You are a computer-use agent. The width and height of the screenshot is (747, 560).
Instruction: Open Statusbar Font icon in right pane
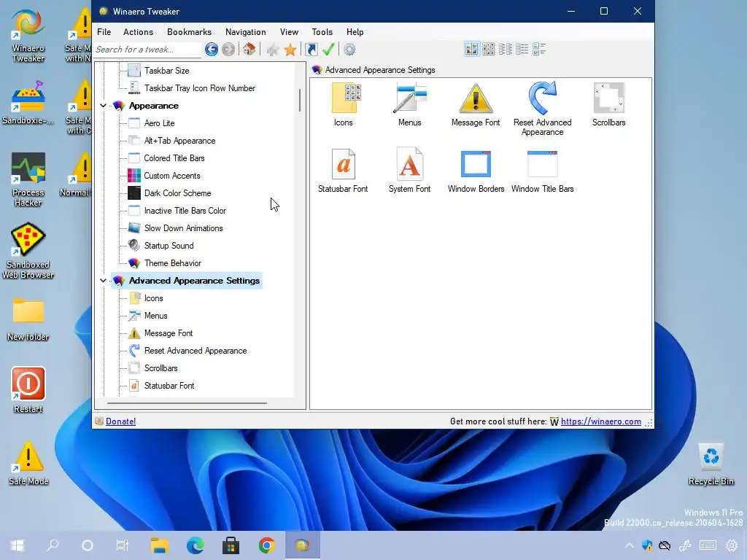[x=343, y=171]
